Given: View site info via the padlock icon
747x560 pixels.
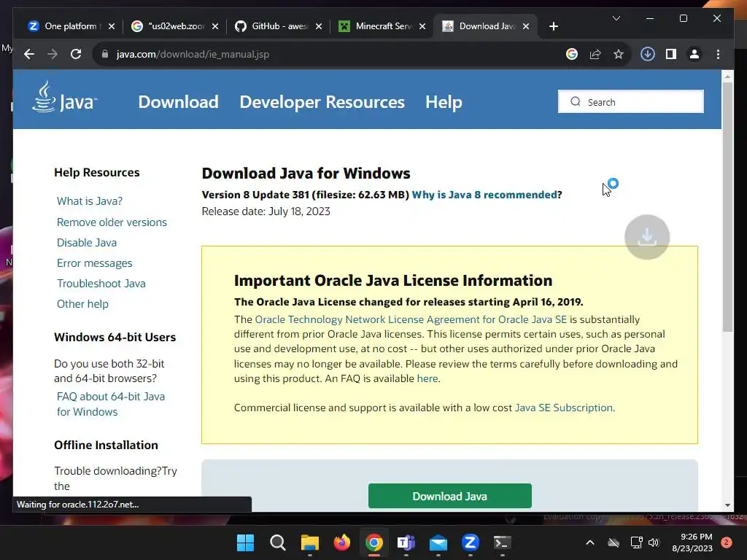Looking at the screenshot, I should pos(105,54).
